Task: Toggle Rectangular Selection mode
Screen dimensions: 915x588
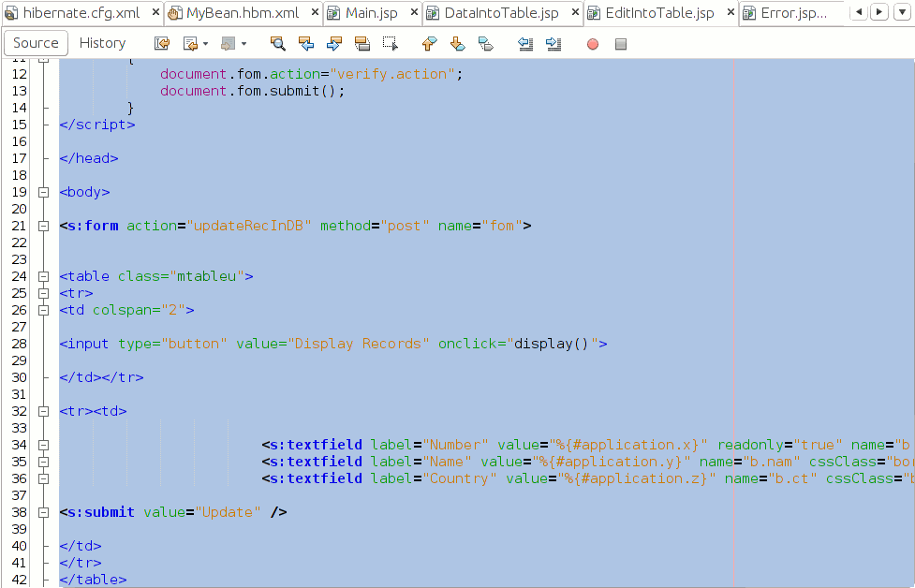Action: [x=390, y=43]
